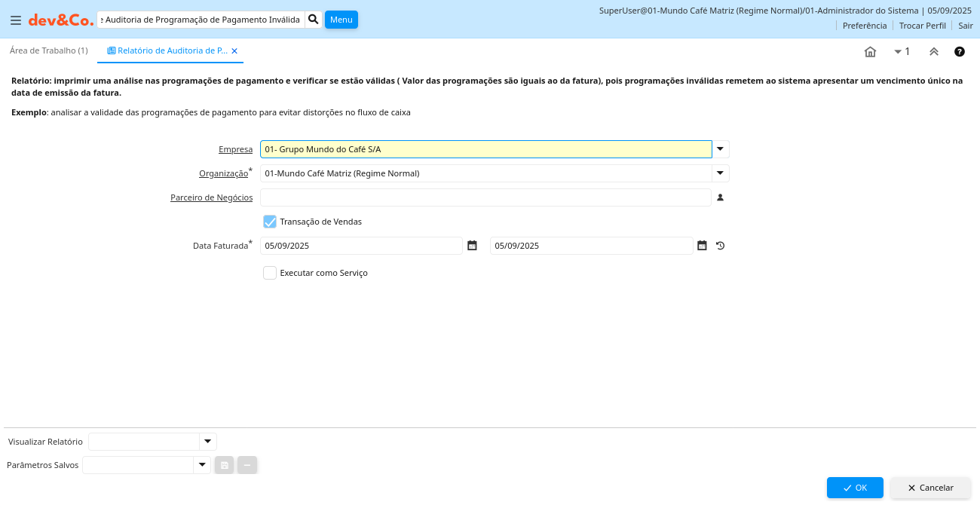Open calendar for first Data Faturada

pos(472,246)
